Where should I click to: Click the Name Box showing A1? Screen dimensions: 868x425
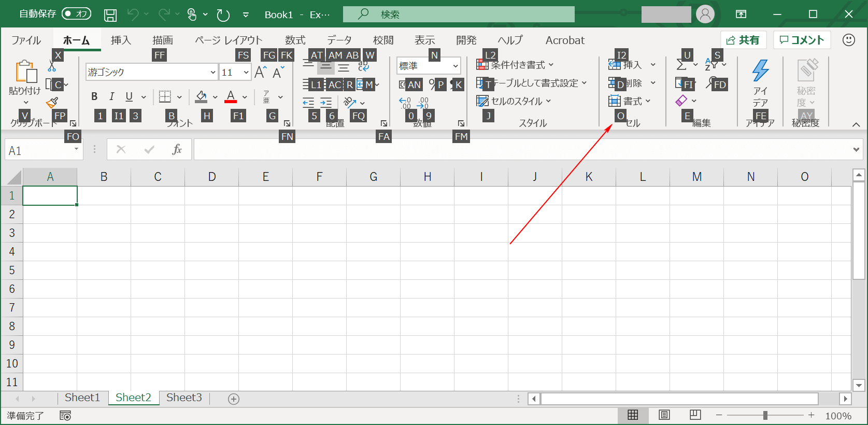pos(39,150)
